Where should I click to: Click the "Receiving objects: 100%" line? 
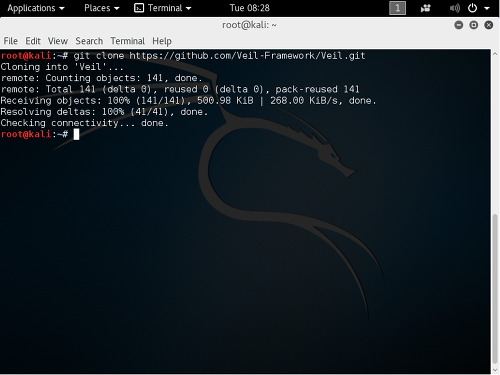tap(188, 100)
